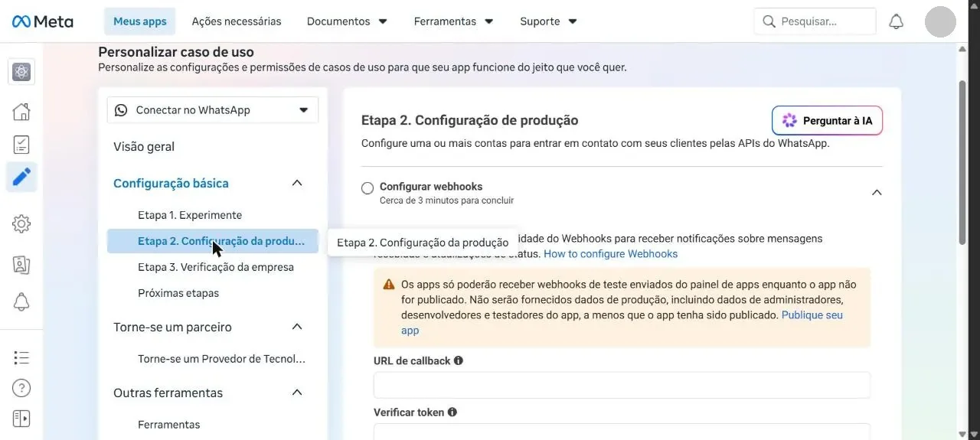Viewport: 980px width, 440px height.
Task: Click the Meta logo
Action: [43, 21]
